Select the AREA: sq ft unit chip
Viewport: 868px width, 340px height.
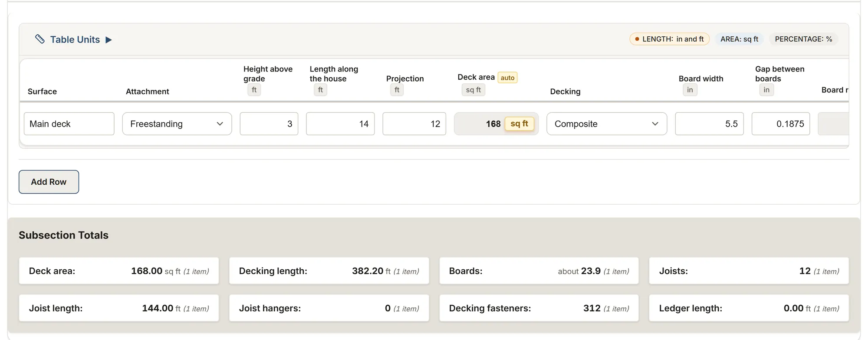pos(739,39)
